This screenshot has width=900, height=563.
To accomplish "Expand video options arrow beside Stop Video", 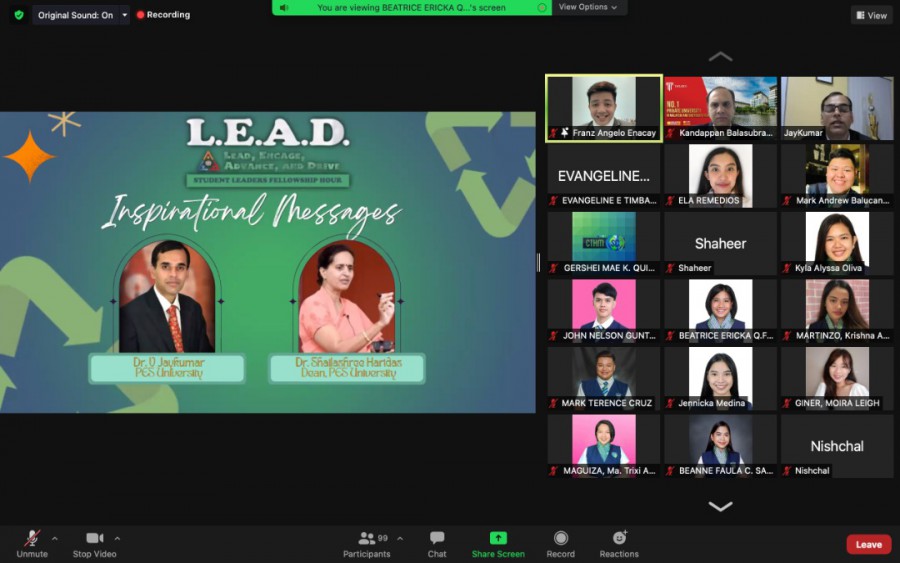I will (x=117, y=538).
